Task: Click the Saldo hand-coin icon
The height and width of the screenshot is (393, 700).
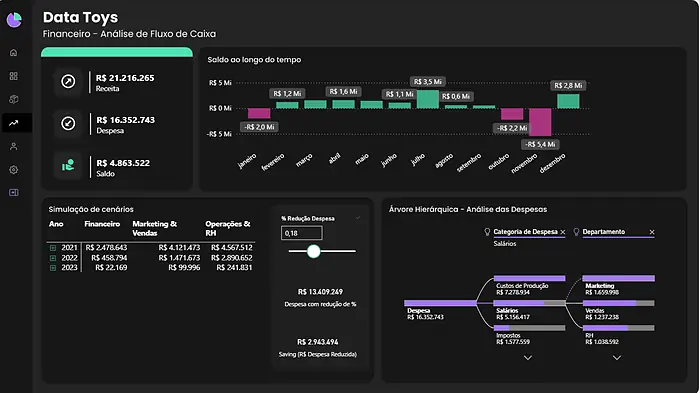Action: 68,166
